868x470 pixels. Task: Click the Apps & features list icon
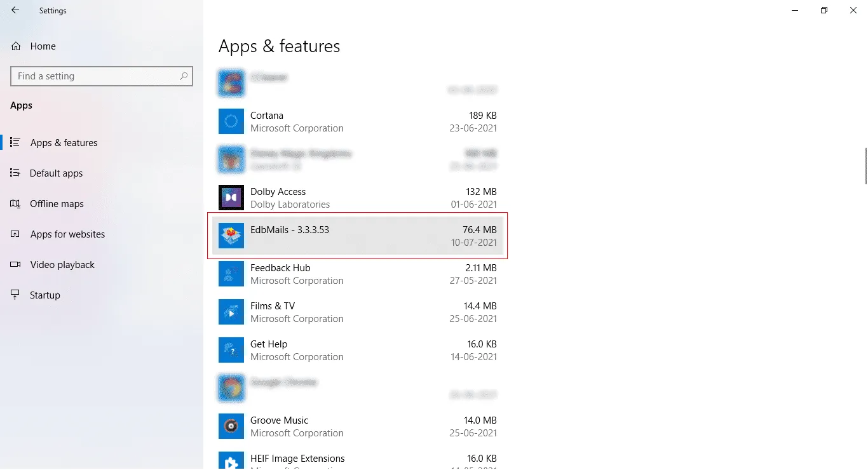tap(16, 142)
